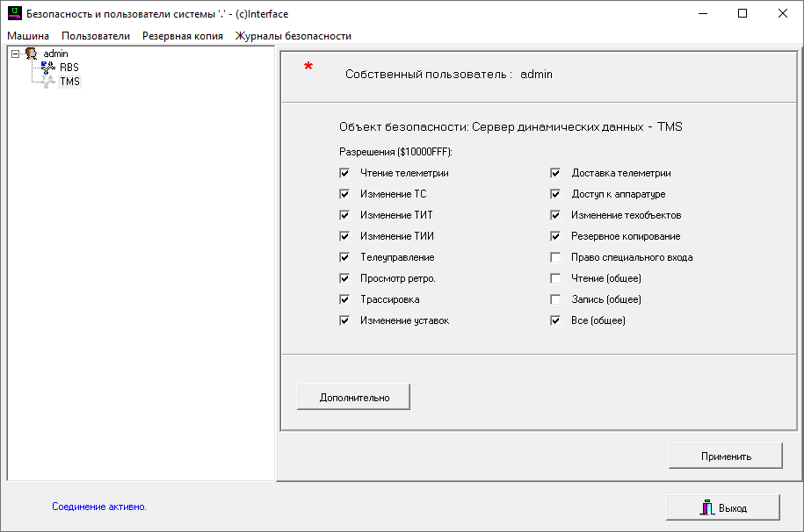Screen dimensions: 804x532
Task: Click the Применить button
Action: [725, 457]
